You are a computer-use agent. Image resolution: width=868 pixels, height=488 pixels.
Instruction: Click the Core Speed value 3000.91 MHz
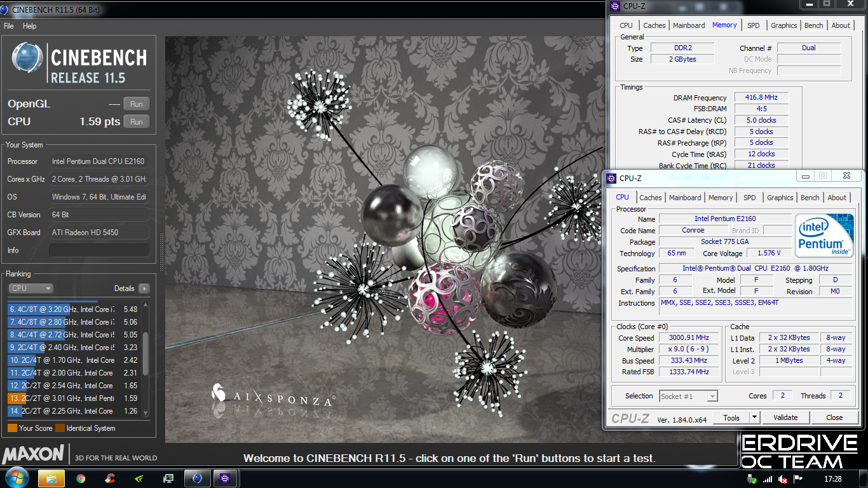click(689, 338)
